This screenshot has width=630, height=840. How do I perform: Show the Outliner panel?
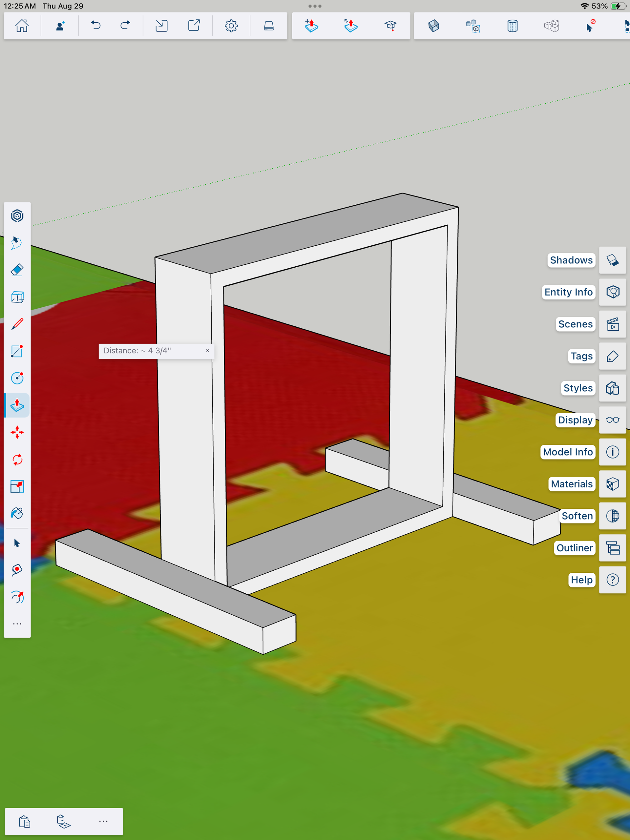point(612,548)
